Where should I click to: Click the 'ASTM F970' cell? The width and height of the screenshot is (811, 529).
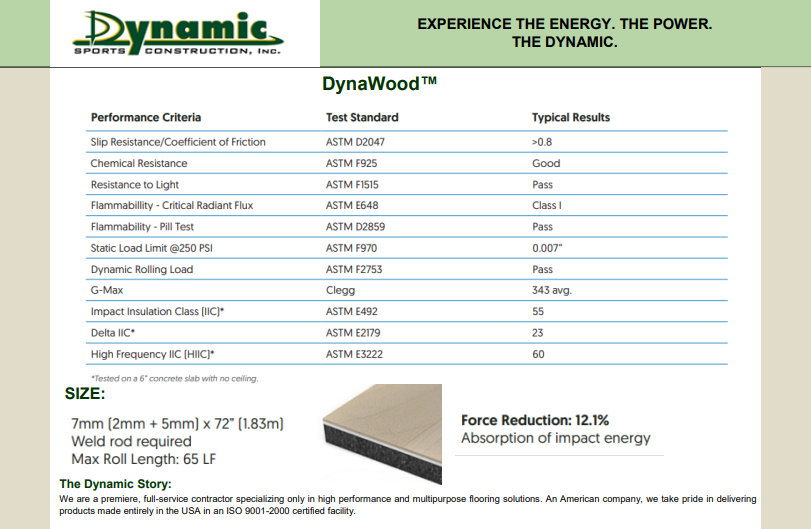(352, 248)
